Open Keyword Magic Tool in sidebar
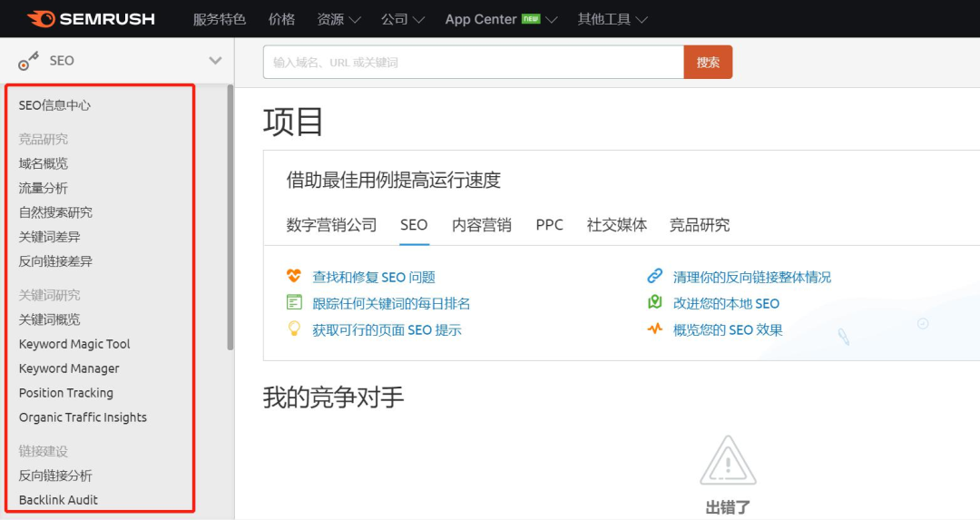Viewport: 980px width, 520px height. 74,344
